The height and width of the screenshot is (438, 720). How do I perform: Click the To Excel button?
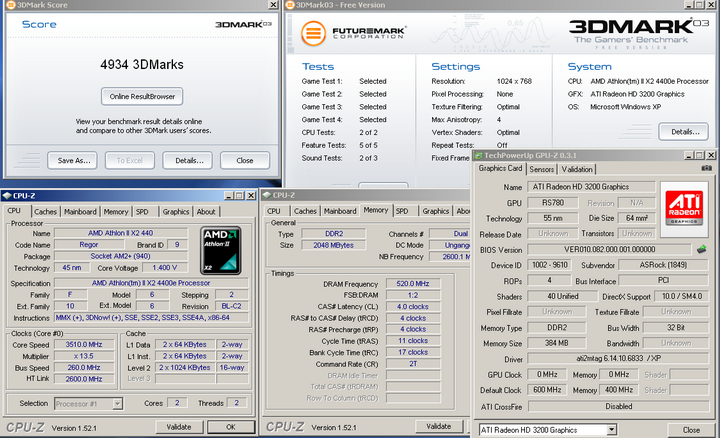[x=129, y=160]
